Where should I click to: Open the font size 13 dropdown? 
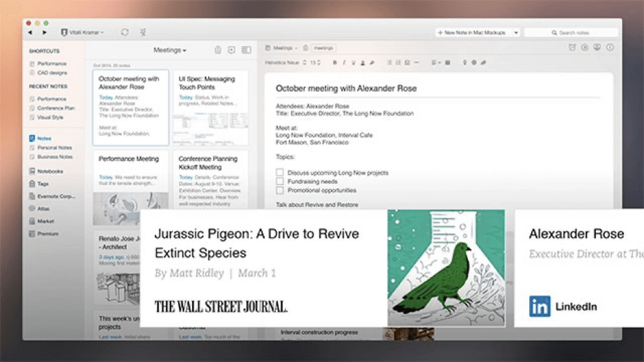(315, 63)
